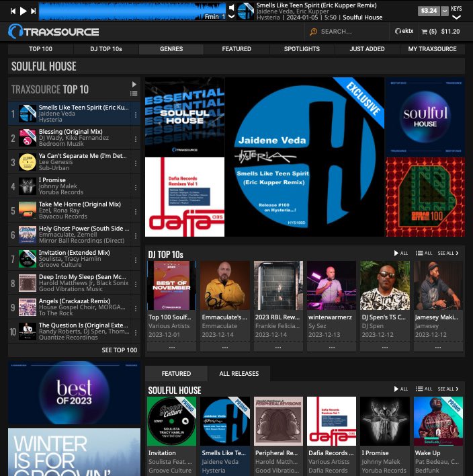Open dropdown arrow next to $3.24 price

point(445,11)
